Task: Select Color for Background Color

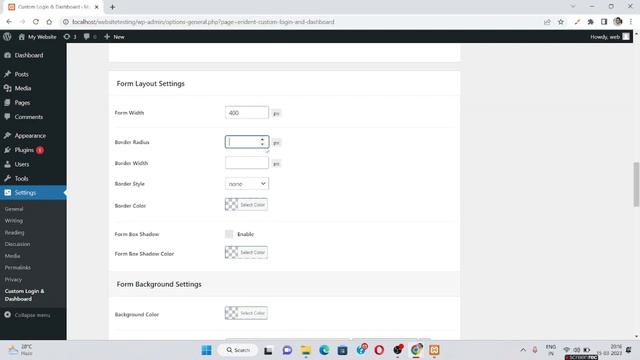Action: click(246, 313)
